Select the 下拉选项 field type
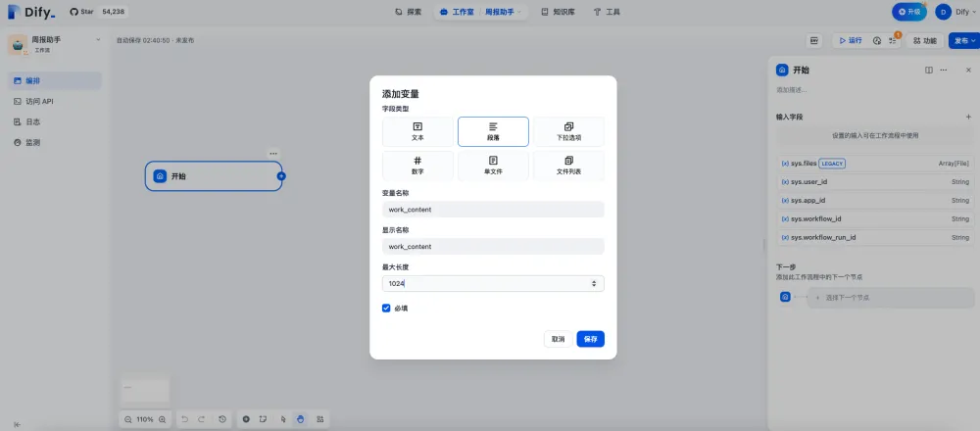The width and height of the screenshot is (980, 431). coord(568,131)
